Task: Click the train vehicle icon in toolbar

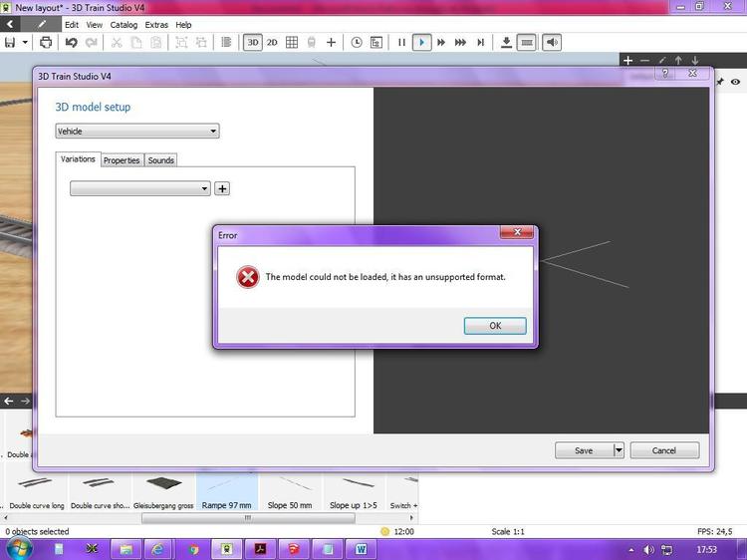Action: point(311,43)
